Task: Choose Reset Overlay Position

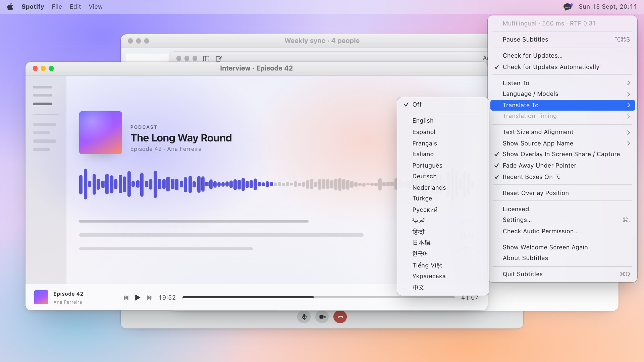Action: point(563,193)
